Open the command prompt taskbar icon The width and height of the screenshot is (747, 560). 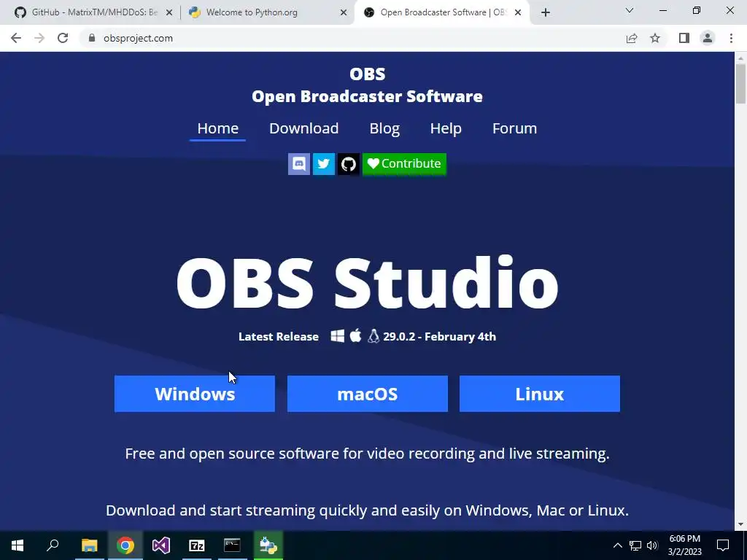pyautogui.click(x=233, y=545)
